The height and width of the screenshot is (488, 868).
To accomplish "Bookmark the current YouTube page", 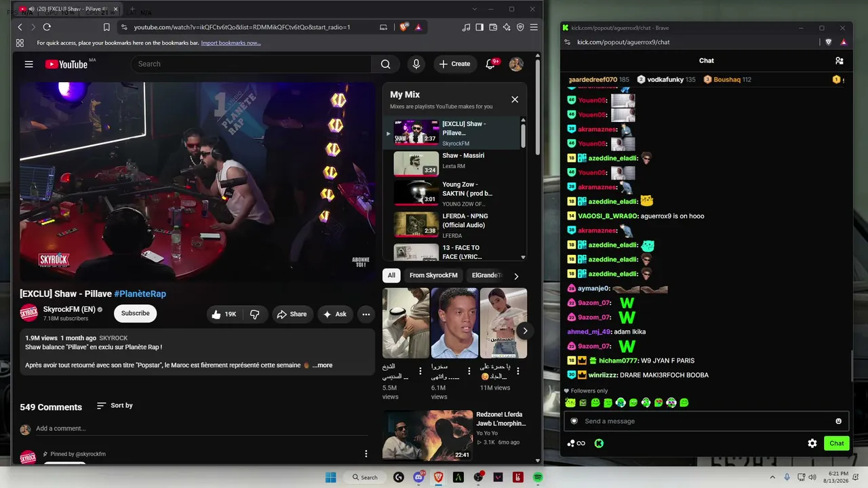I will pyautogui.click(x=106, y=27).
